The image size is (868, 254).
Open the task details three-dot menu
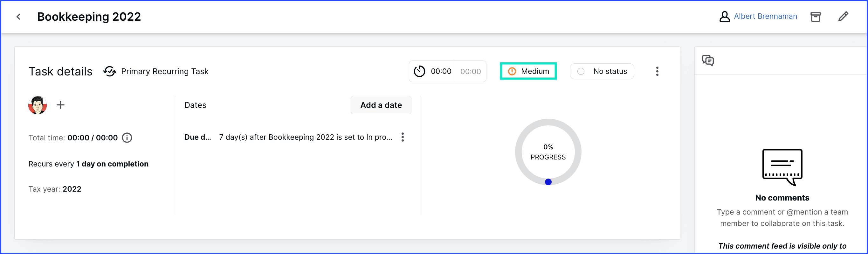657,71
